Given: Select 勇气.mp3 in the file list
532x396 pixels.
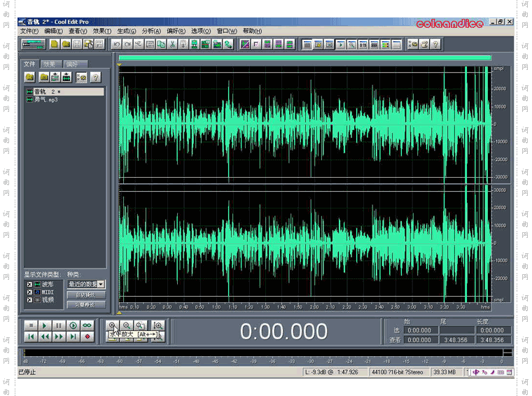Looking at the screenshot, I should pos(46,99).
